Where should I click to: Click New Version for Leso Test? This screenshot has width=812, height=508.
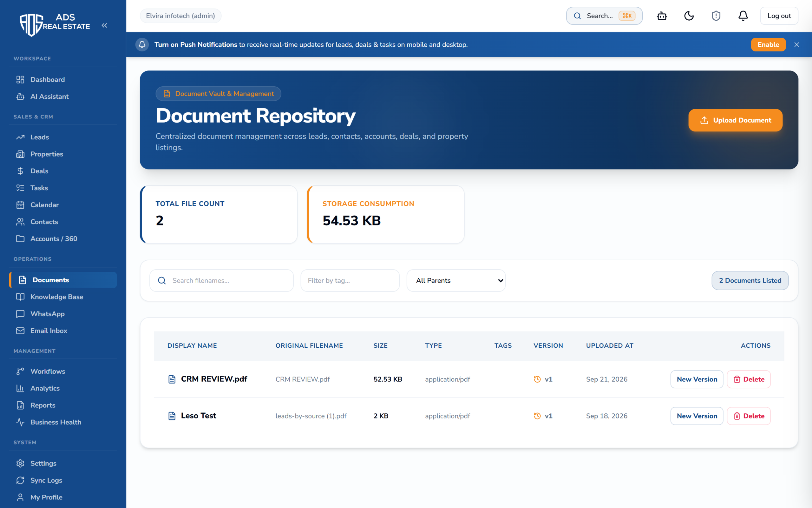[697, 416]
